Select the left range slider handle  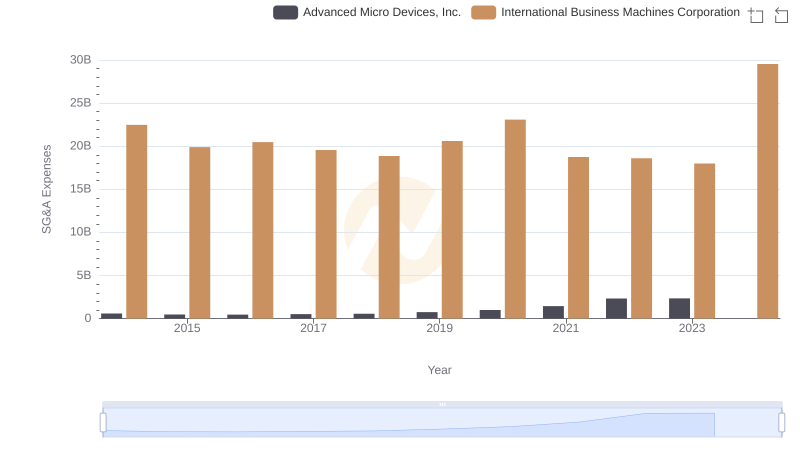pos(103,423)
